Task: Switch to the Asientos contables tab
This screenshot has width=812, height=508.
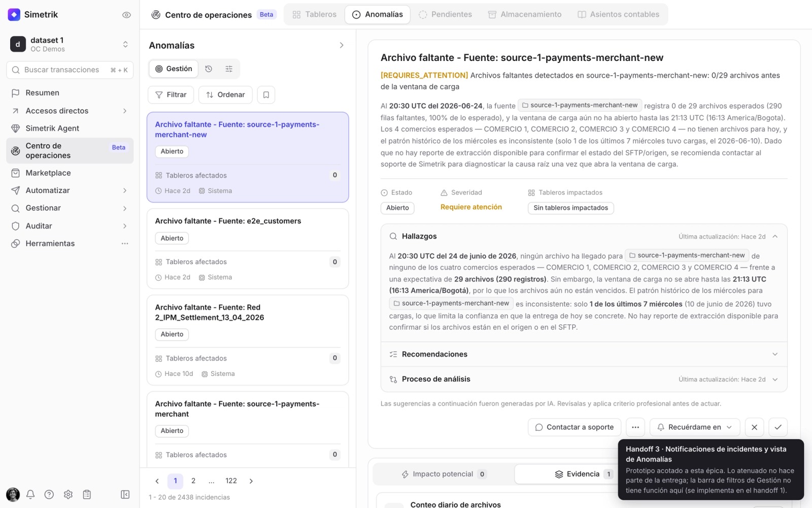Action: coord(619,15)
